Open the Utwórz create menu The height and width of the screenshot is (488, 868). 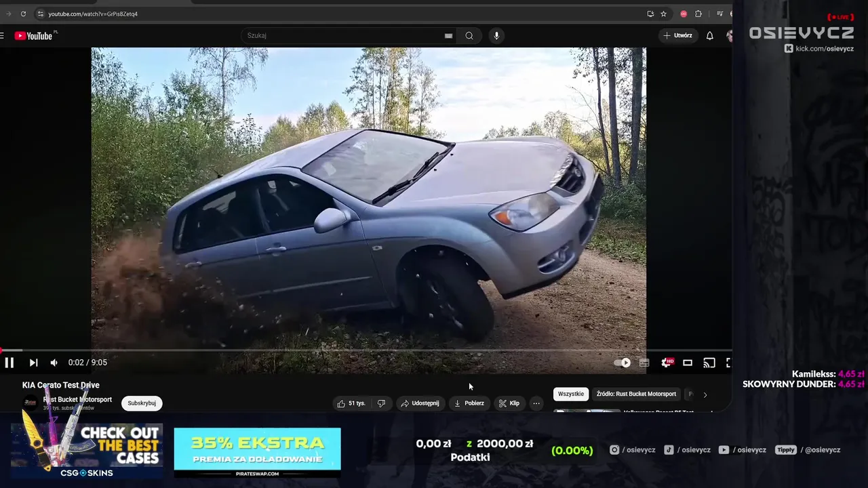pyautogui.click(x=677, y=35)
